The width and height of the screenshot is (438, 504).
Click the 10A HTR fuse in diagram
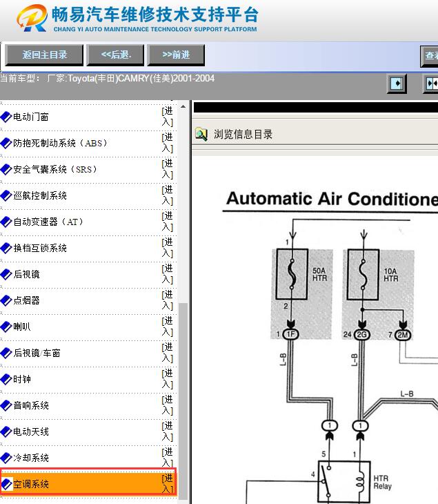coord(363,274)
